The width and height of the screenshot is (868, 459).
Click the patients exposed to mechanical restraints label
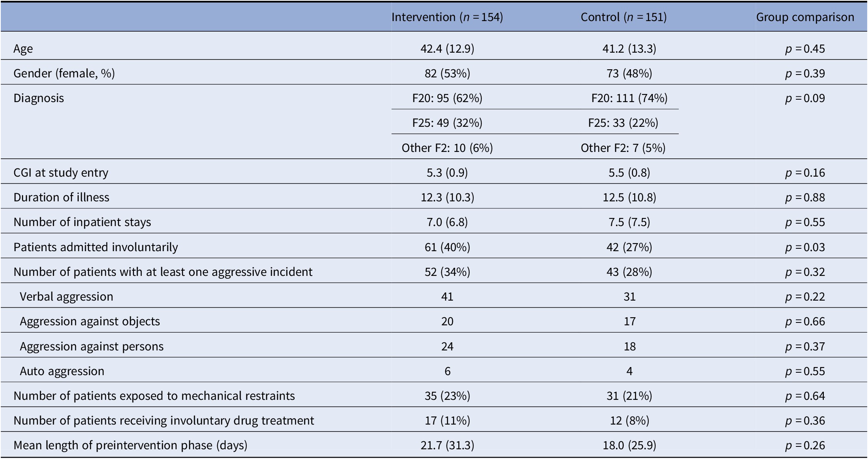click(154, 396)
